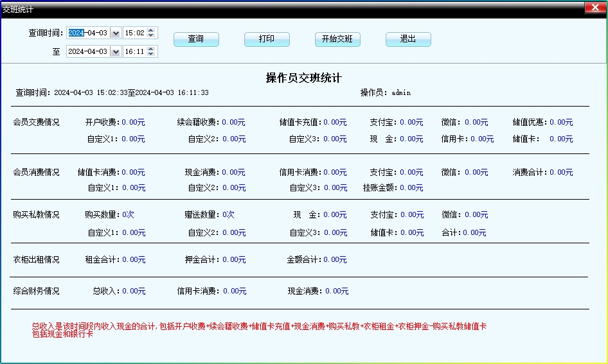Start shift handover with 开始交班 button
Screen dimensions: 608x364
[x=337, y=39]
